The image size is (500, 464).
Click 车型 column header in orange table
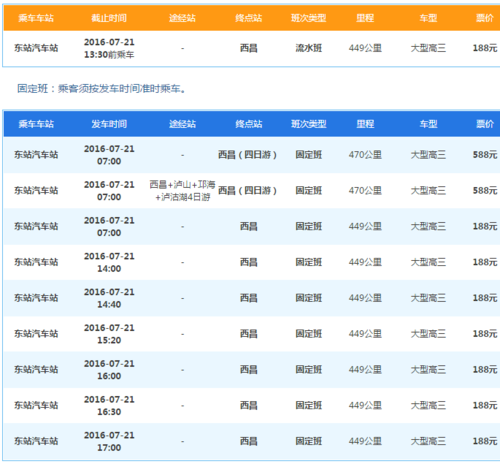(428, 18)
